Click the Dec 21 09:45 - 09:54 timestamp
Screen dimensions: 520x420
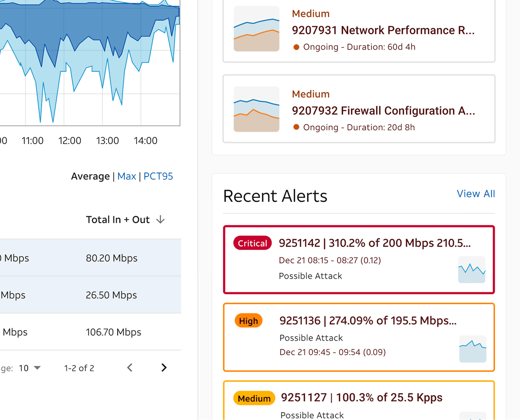(x=332, y=352)
